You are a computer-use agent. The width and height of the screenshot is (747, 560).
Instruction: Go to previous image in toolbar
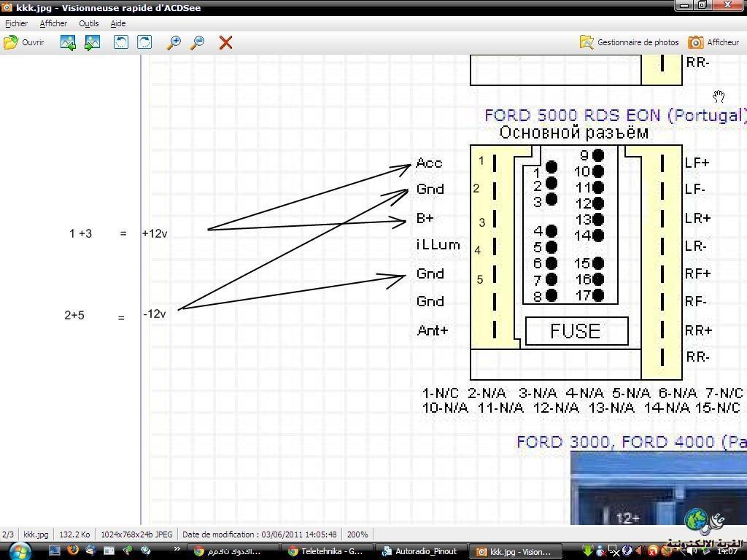[68, 42]
